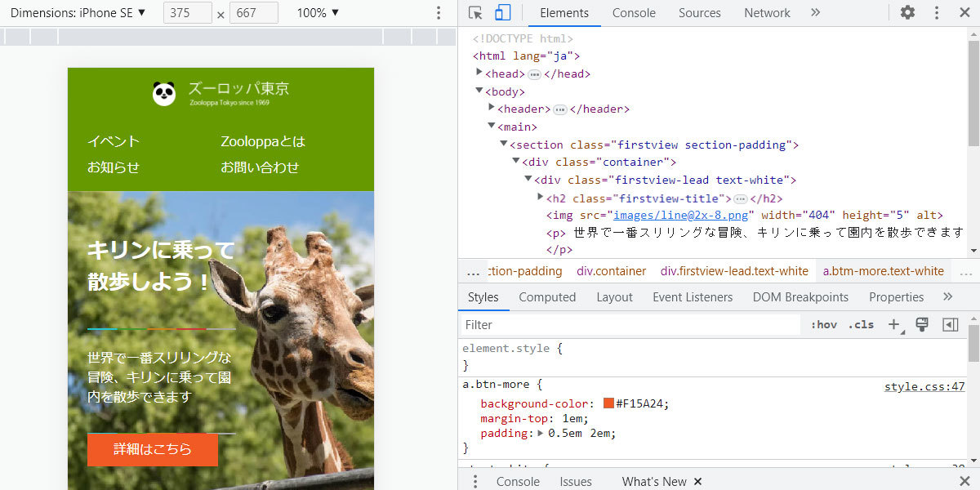
Task: Close DevTools panel with X
Action: [964, 13]
